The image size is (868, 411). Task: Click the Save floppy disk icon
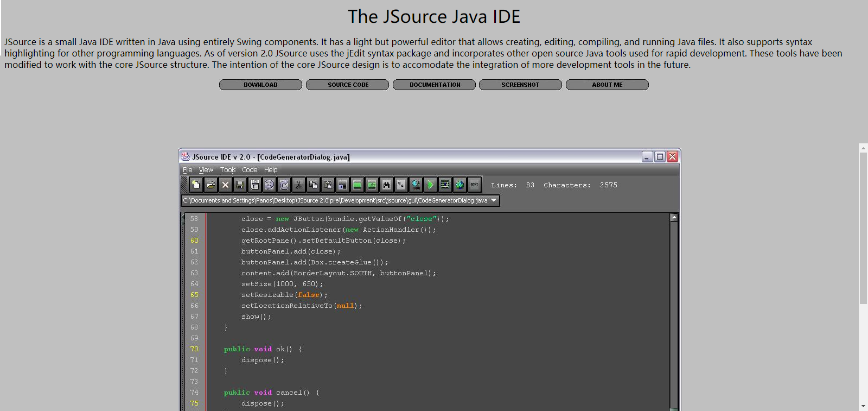(x=240, y=185)
